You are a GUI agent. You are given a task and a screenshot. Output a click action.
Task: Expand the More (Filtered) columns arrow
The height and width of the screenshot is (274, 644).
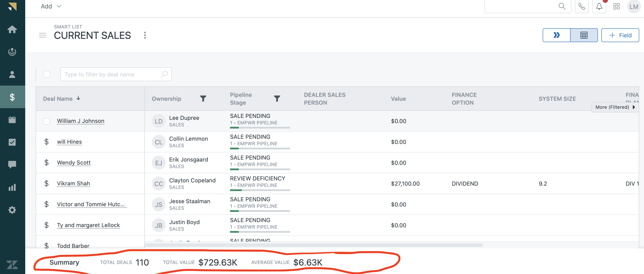coord(634,107)
